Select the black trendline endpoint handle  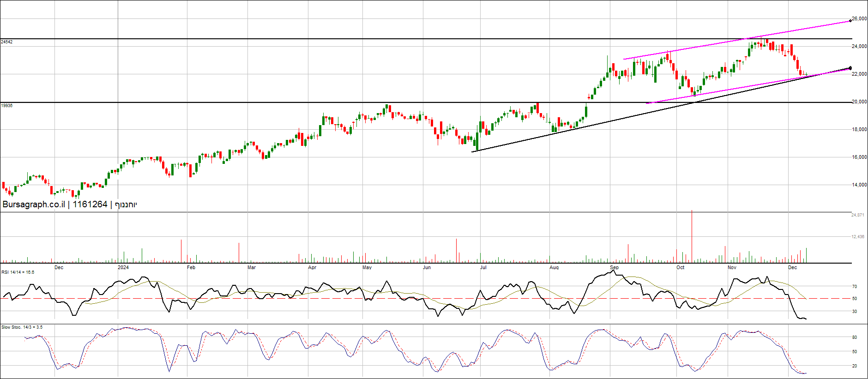coord(850,68)
